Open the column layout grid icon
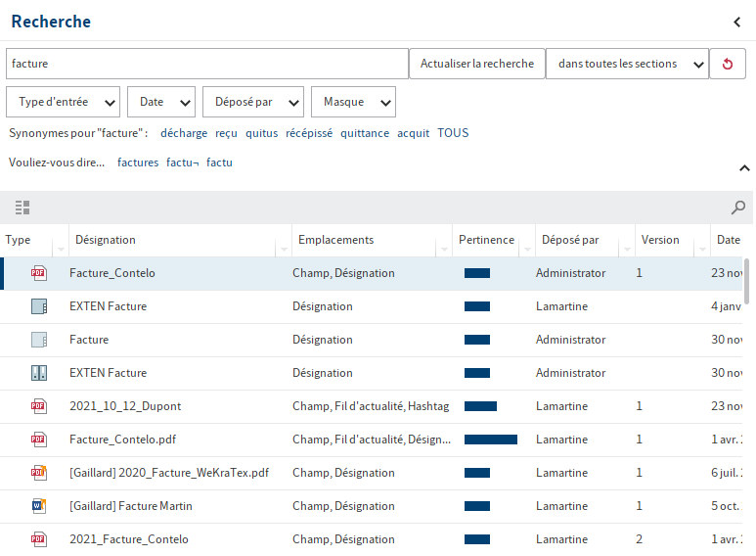The width and height of the screenshot is (756, 556). point(22,208)
